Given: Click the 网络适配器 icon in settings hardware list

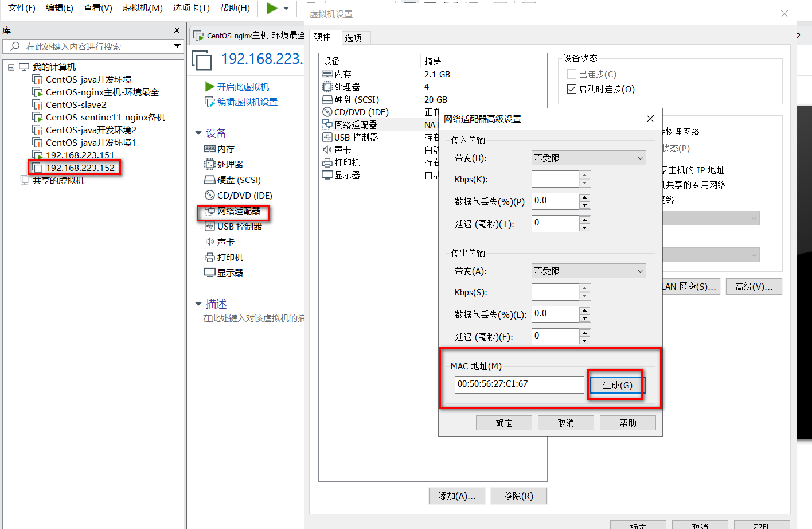Looking at the screenshot, I should pyautogui.click(x=327, y=125).
